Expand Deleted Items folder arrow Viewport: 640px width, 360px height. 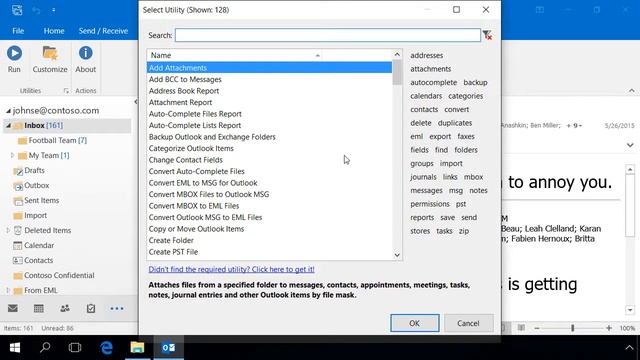[8, 230]
